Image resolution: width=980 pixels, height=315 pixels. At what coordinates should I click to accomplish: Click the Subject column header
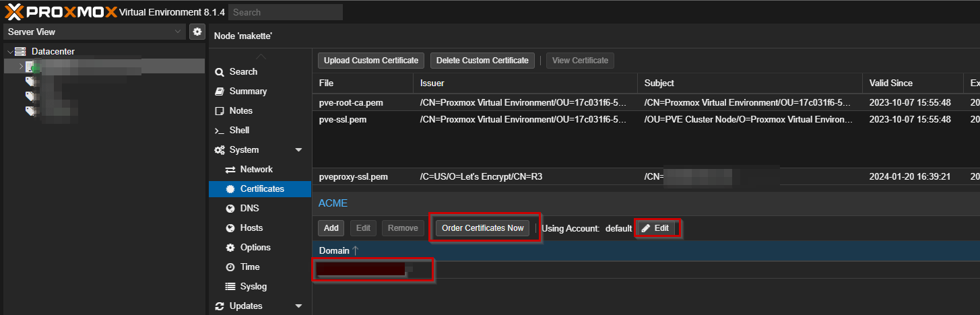point(749,83)
